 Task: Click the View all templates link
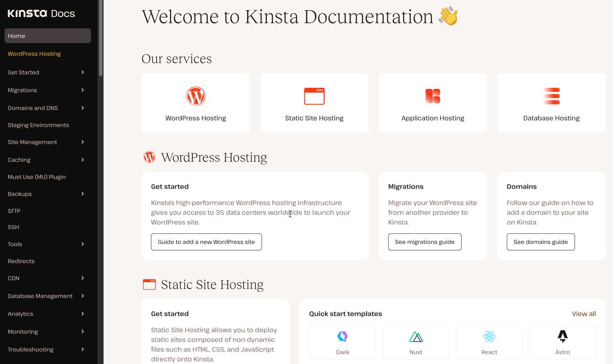click(584, 313)
